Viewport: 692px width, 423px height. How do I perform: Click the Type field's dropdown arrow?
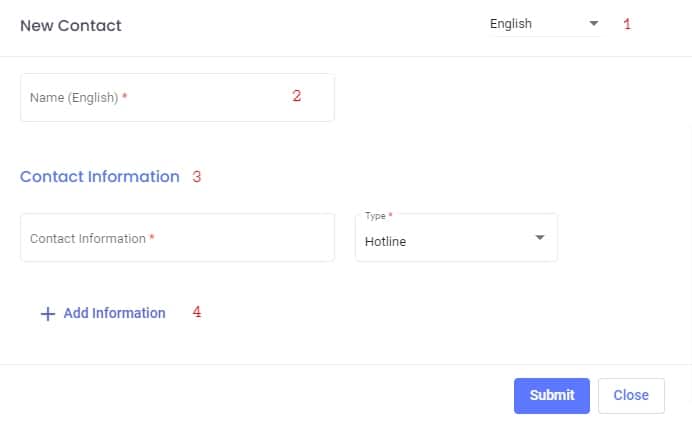pyautogui.click(x=540, y=238)
